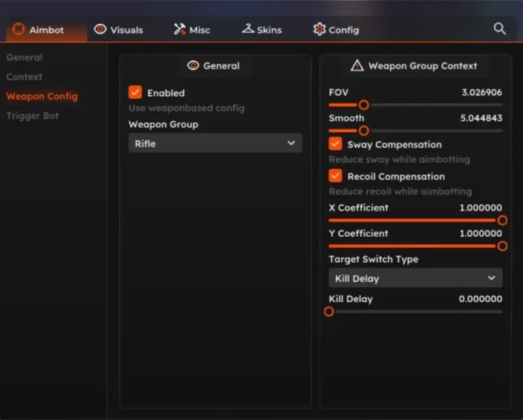Click the Visuals eye icon

100,29
